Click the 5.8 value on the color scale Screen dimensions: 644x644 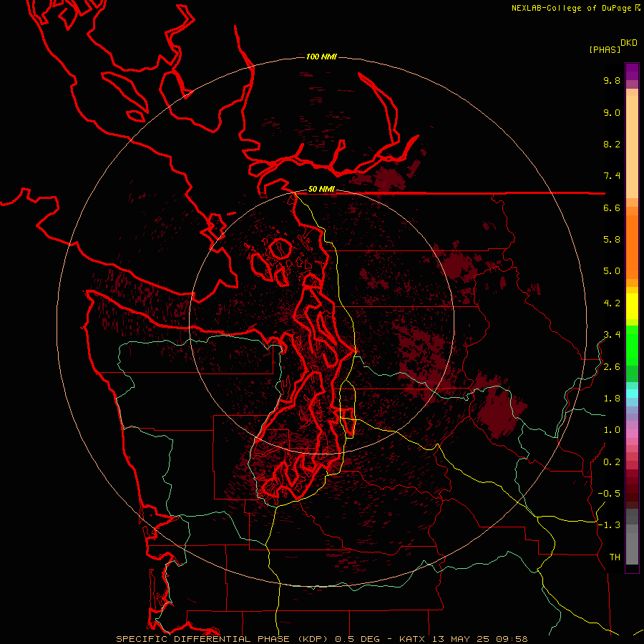click(x=612, y=240)
